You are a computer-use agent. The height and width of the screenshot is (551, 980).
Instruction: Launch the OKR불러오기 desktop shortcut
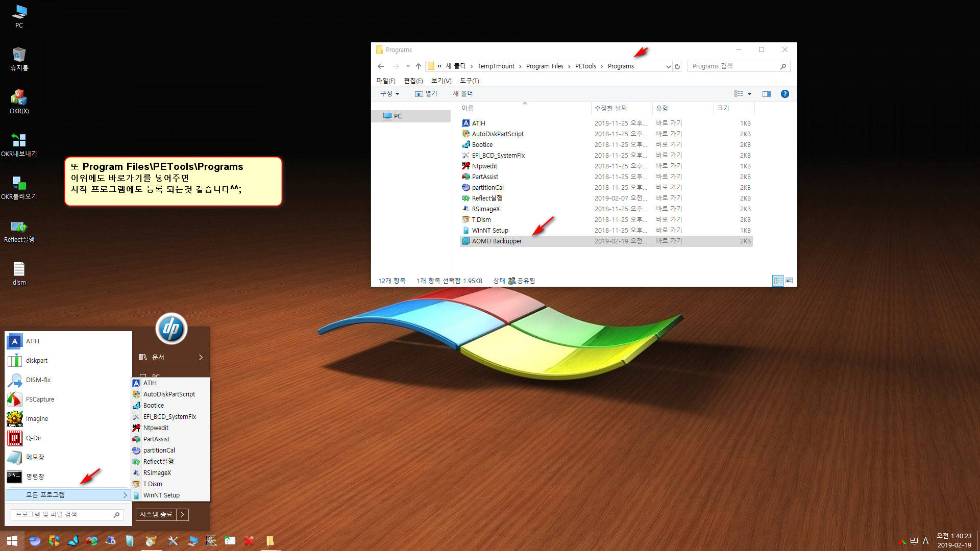click(19, 187)
